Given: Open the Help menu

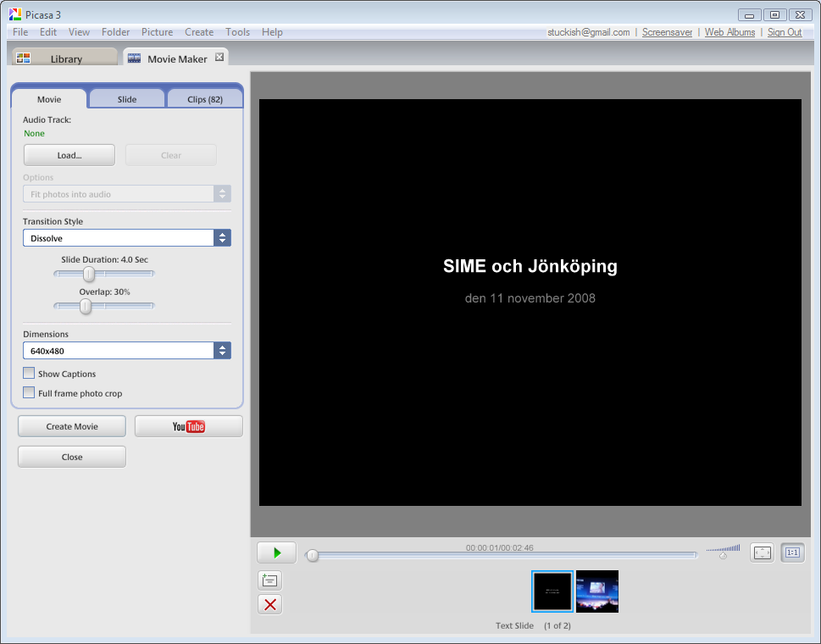Looking at the screenshot, I should point(272,32).
